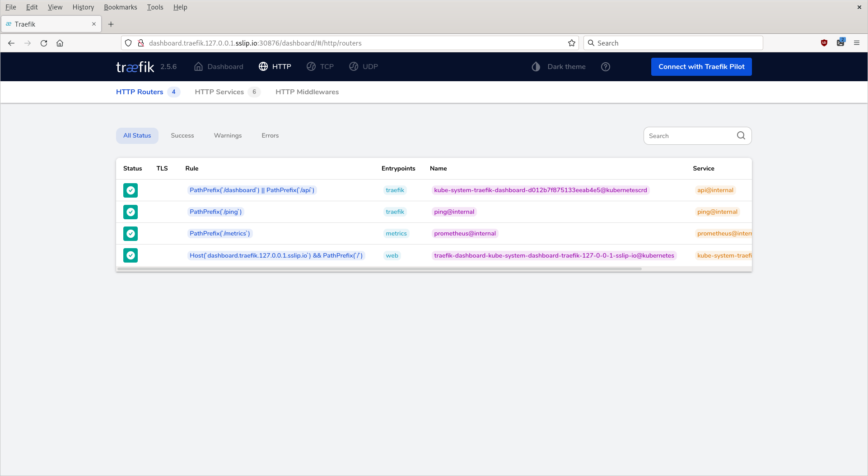Switch to HTTP Middlewares tab
Image resolution: width=868 pixels, height=476 pixels.
(x=307, y=92)
